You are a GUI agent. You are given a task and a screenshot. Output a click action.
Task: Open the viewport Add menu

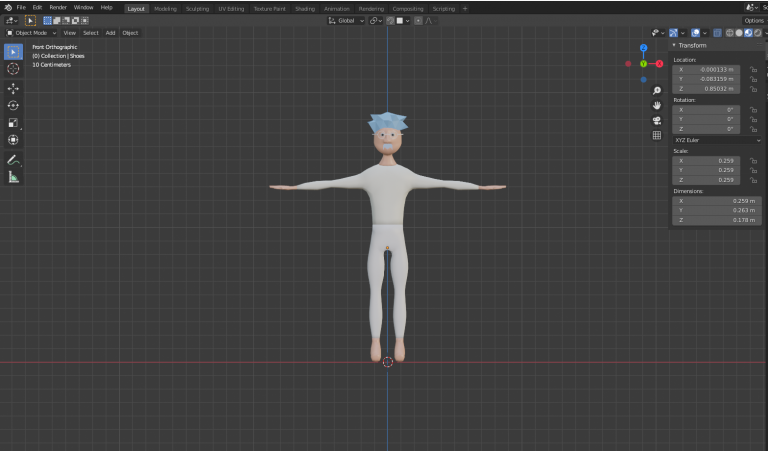110,33
